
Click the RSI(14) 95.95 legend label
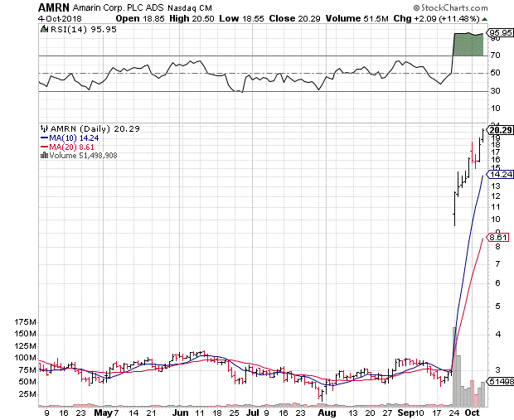pyautogui.click(x=83, y=30)
